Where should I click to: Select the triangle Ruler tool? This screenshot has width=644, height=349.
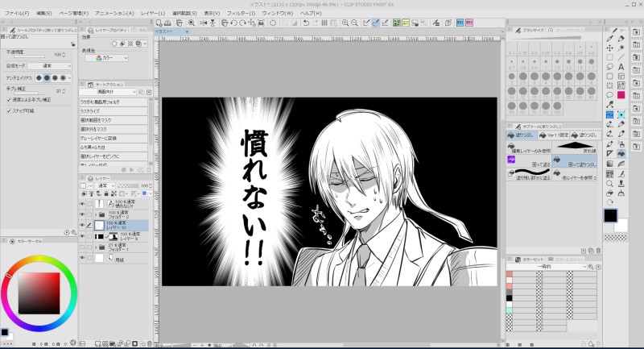[x=610, y=153]
